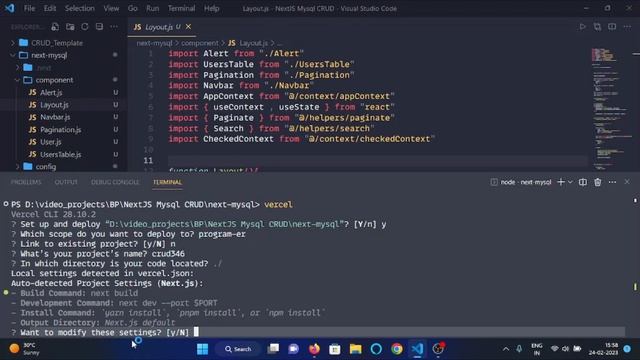Collapse all folders in Explorer
The width and height of the screenshot is (640, 360).
[x=99, y=27]
